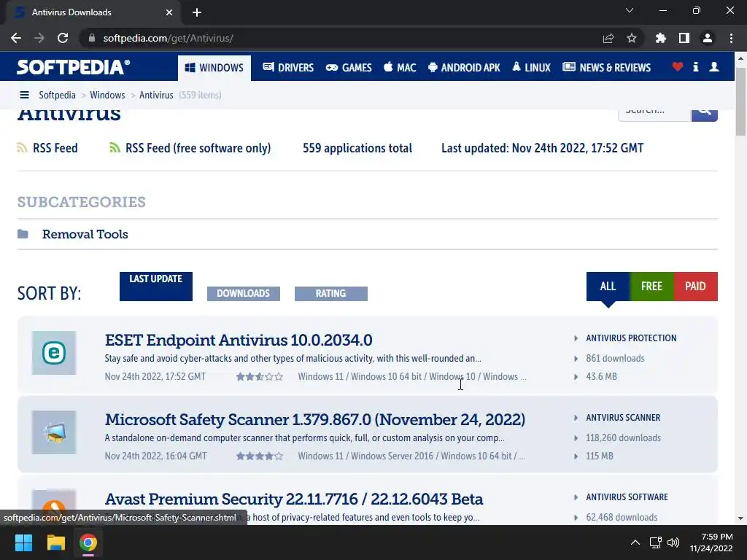Open the Microsoft Safety Scanner thumbnail
This screenshot has height=560, width=747.
pos(54,432)
